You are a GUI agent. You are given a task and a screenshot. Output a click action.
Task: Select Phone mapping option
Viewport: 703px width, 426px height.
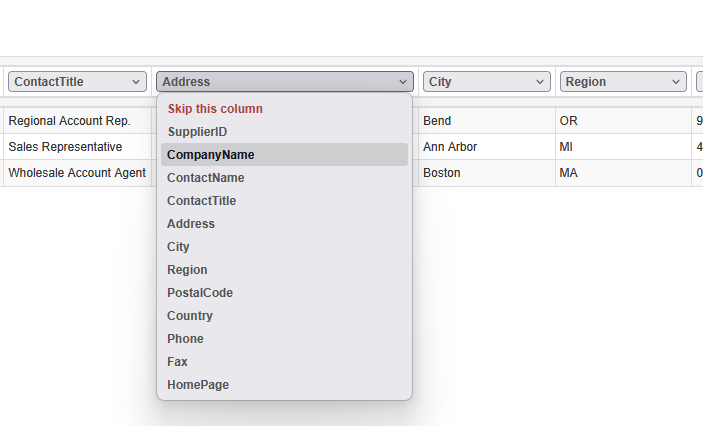[x=185, y=339]
